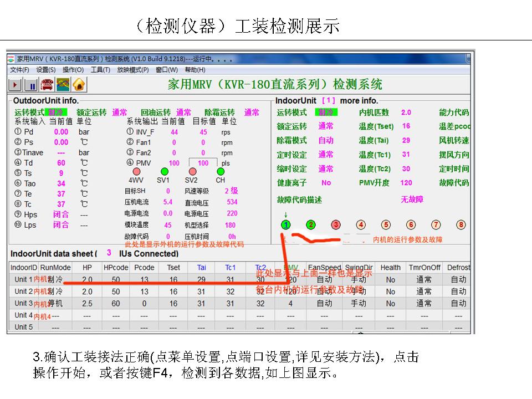532x399 pixels.
Task: Click the house home toolbar icon
Action: 79,85
